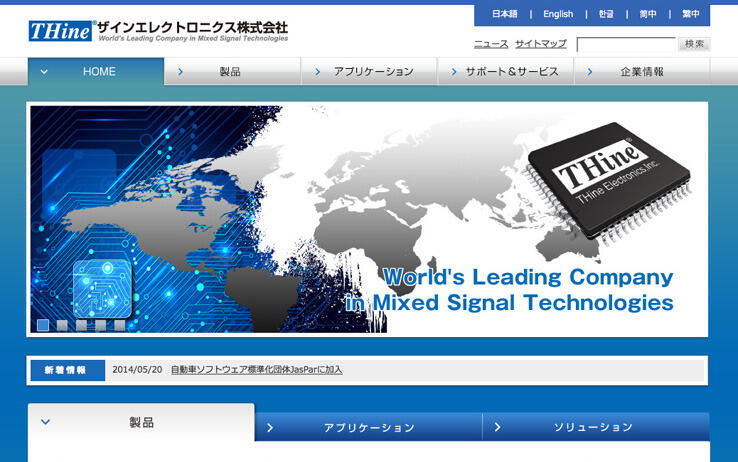The height and width of the screenshot is (462, 738).
Task: Click the chevron on lower アプリケーション tab
Action: click(270, 428)
